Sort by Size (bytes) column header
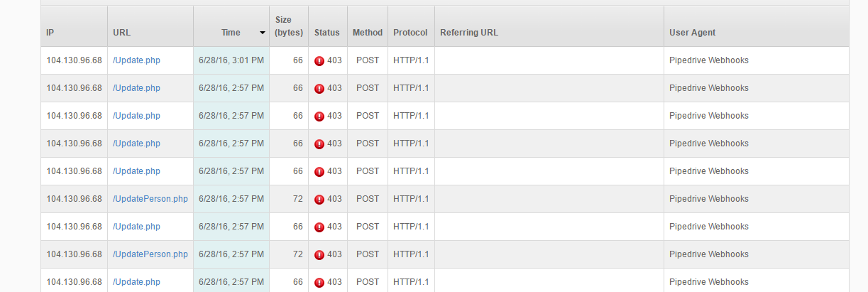The width and height of the screenshot is (868, 292). pyautogui.click(x=289, y=26)
